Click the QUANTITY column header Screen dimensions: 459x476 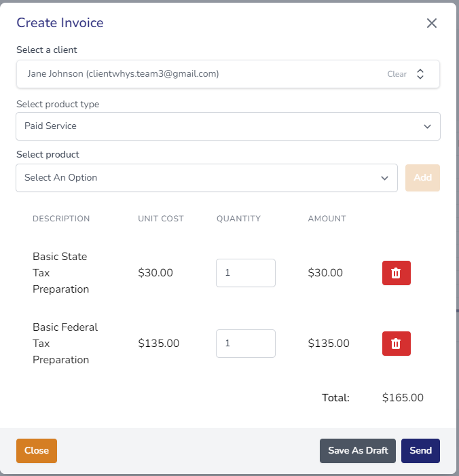point(238,219)
